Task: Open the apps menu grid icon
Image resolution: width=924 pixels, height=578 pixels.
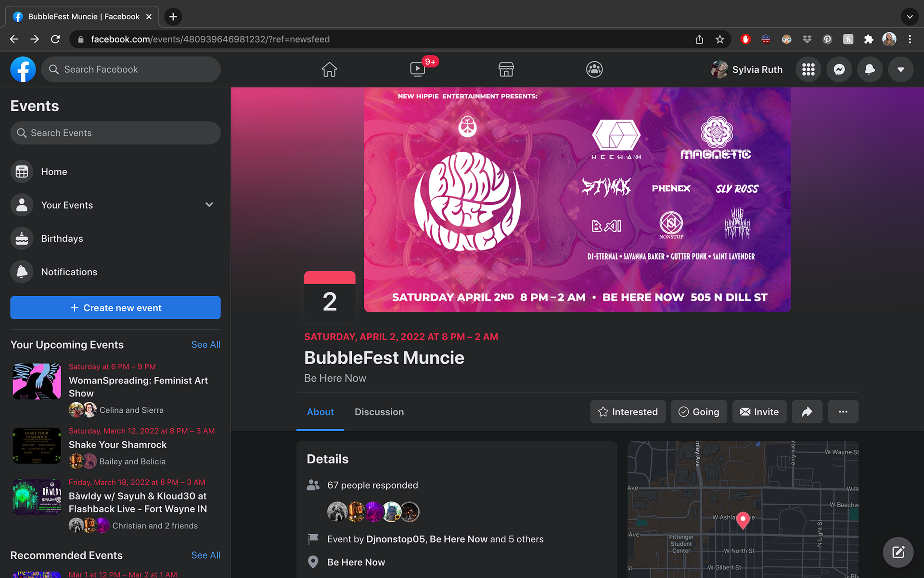Action: coord(808,69)
